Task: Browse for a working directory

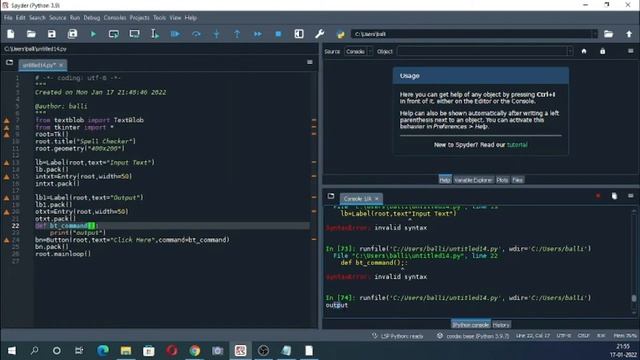Action: (608, 34)
